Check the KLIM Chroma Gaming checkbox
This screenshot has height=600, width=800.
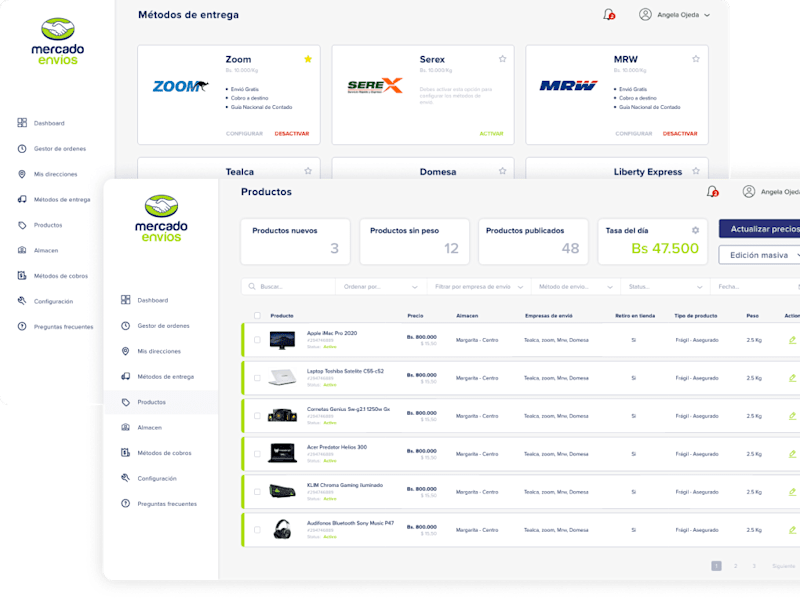coord(257,492)
